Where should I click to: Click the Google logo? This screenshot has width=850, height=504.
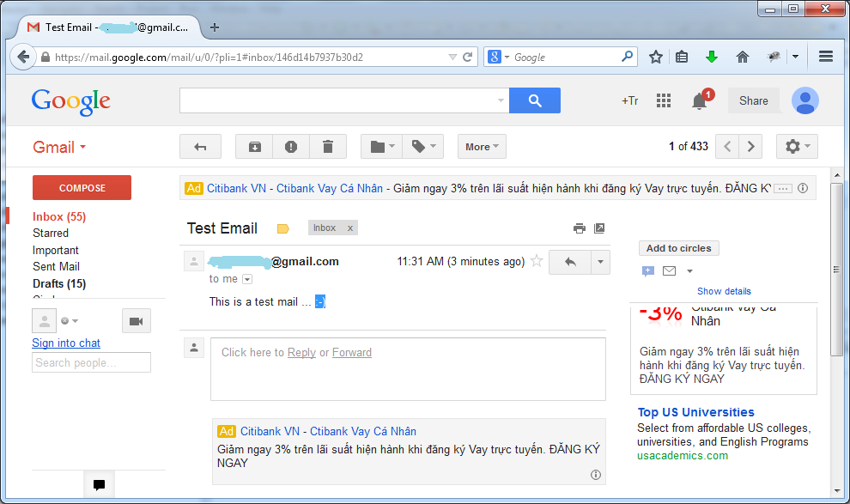(x=71, y=101)
